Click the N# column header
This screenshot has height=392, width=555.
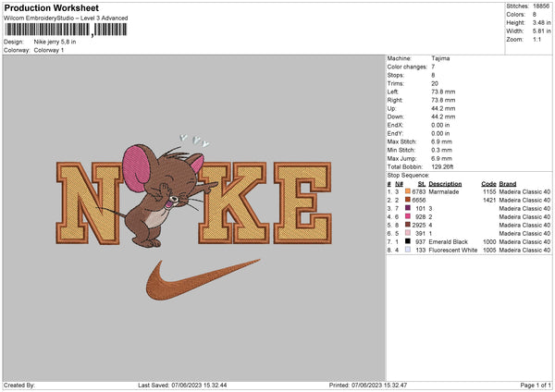click(399, 184)
